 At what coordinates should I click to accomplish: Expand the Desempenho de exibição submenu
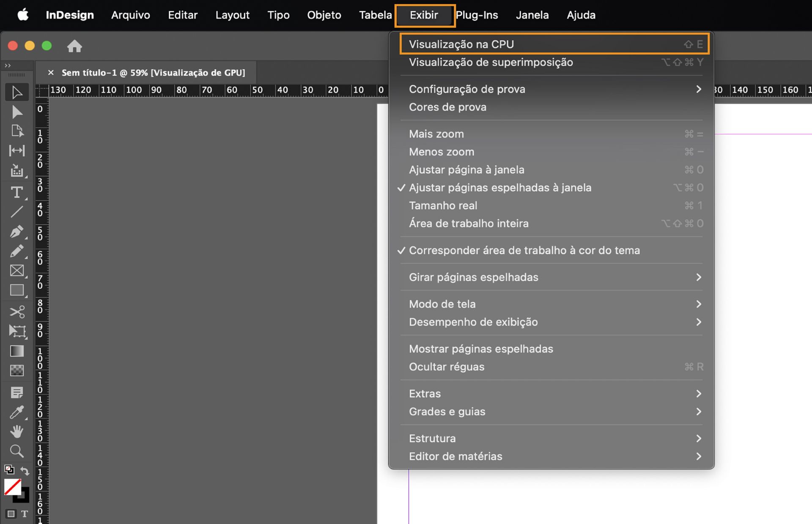click(x=473, y=322)
